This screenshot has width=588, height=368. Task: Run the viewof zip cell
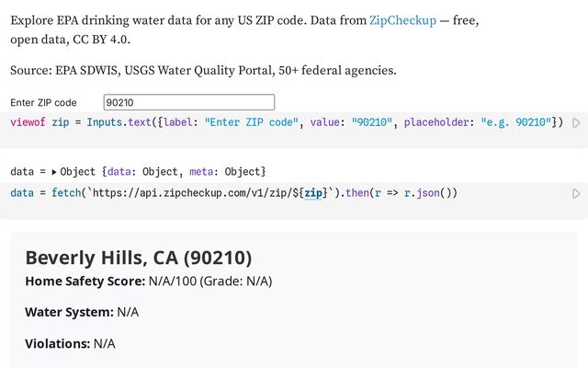pos(576,122)
